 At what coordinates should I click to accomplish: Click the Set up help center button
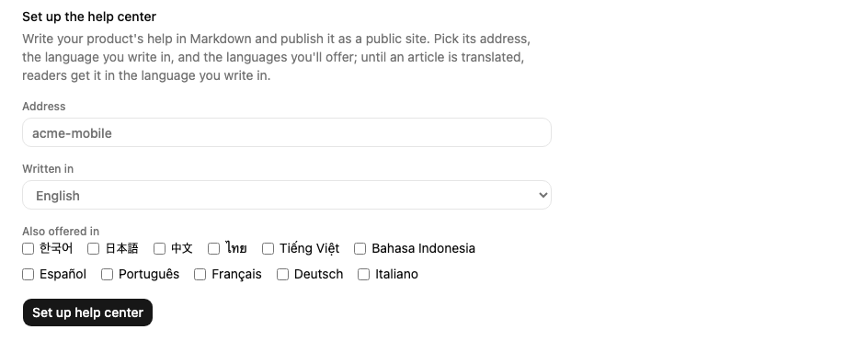pos(87,313)
